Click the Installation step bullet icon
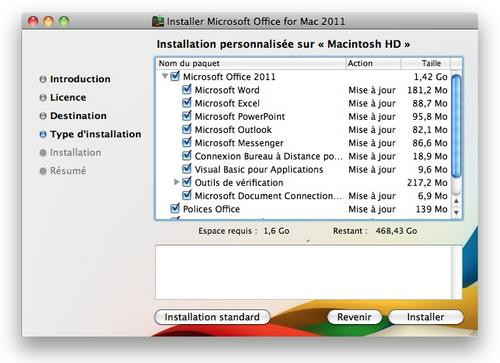 (43, 152)
